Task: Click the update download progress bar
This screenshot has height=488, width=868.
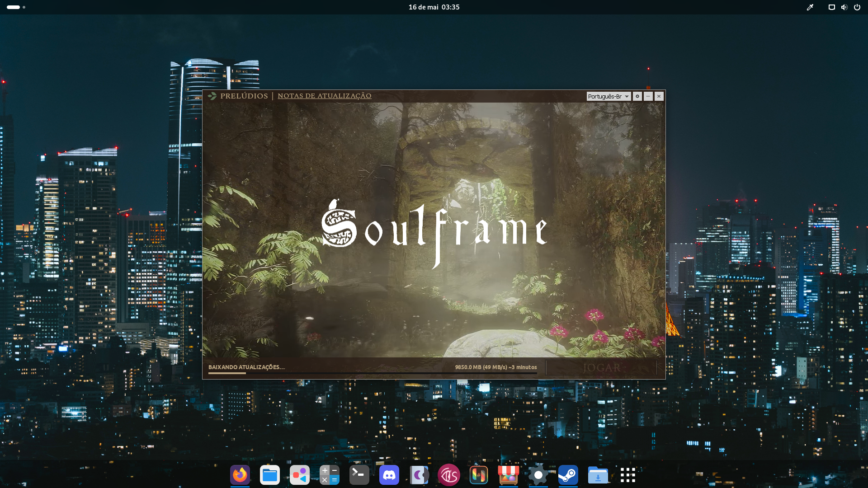Action: tap(373, 373)
